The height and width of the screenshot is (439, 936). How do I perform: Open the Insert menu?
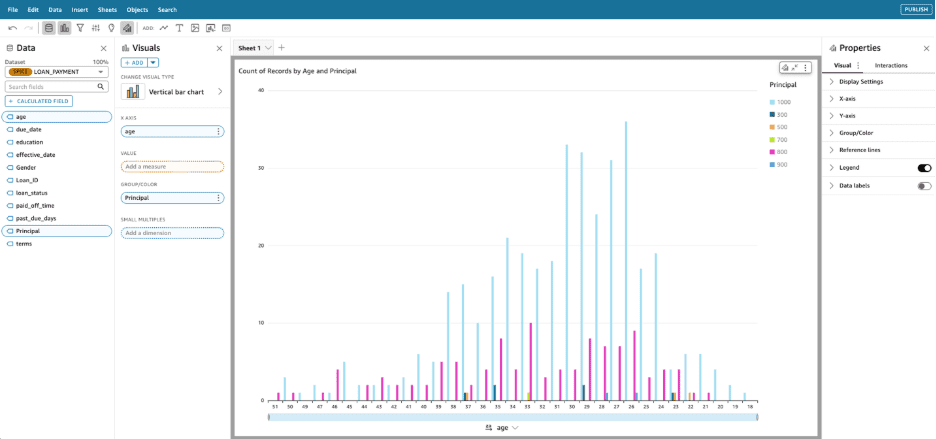(x=80, y=9)
